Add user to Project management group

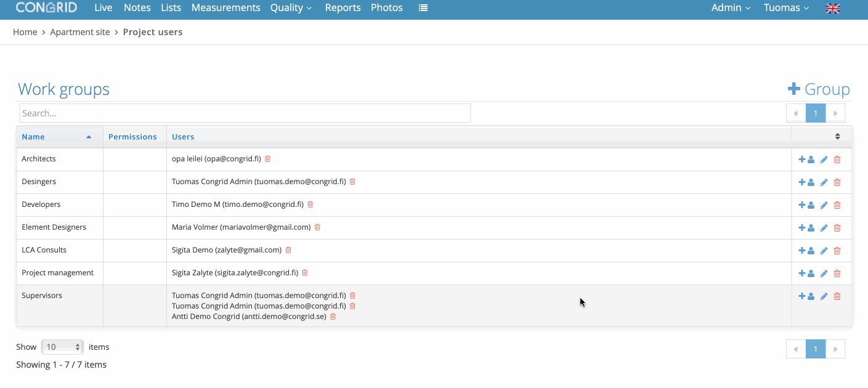coord(806,273)
